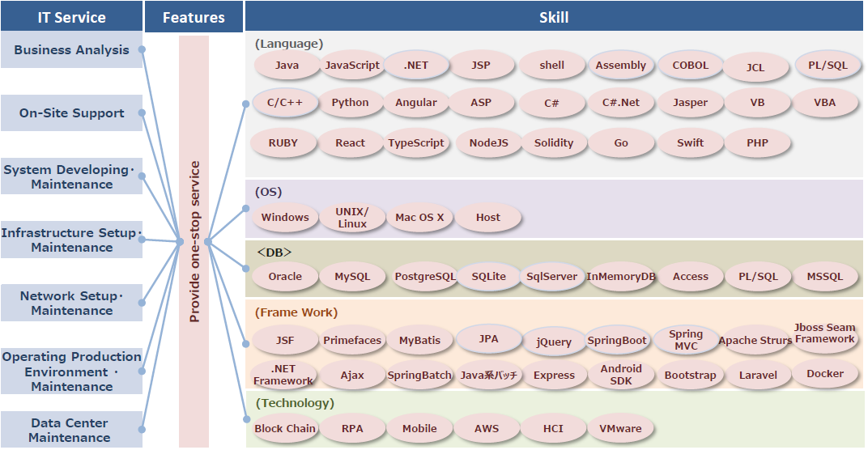Screen dimensions: 868x450
Task: Click the Java language pill
Action: coord(287,66)
